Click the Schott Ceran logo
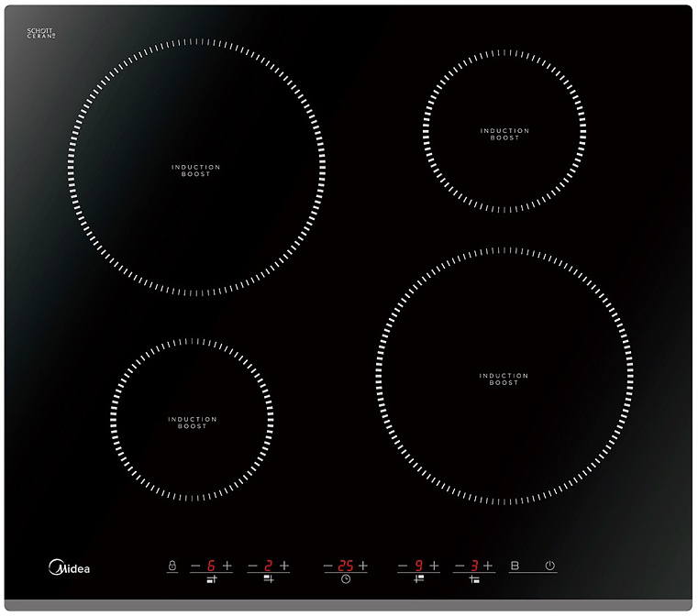Screen dimensions: 698x616 (x=41, y=33)
